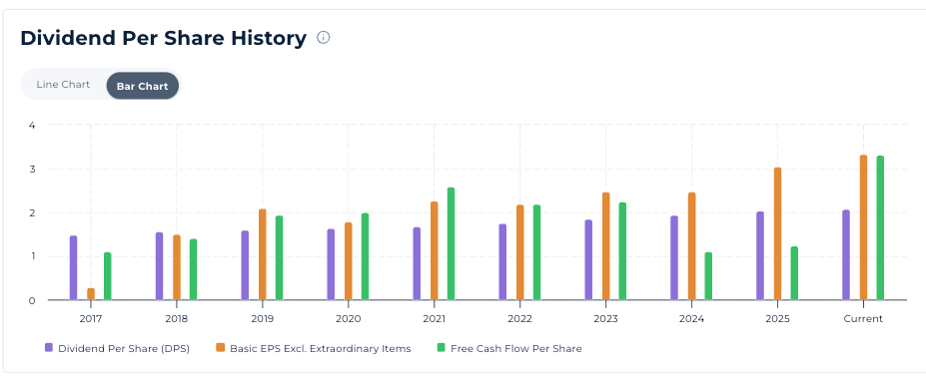Click the info icon beside Dividend Per Share History
Screen dimensions: 926x378
click(323, 37)
